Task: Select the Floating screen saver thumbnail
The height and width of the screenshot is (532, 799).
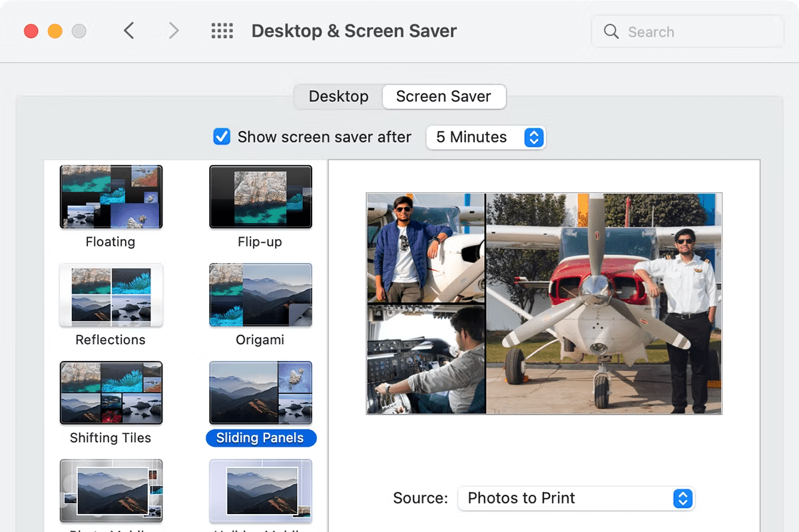Action: (111, 197)
